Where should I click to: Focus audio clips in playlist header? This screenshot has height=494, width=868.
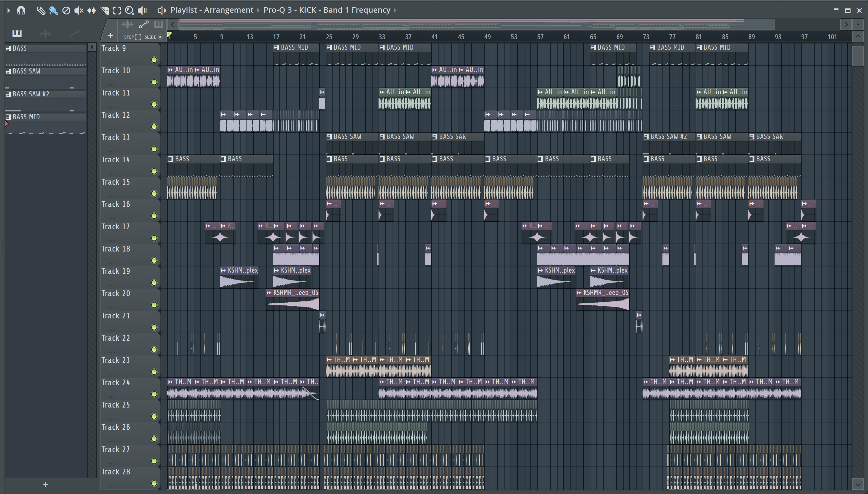pyautogui.click(x=127, y=24)
